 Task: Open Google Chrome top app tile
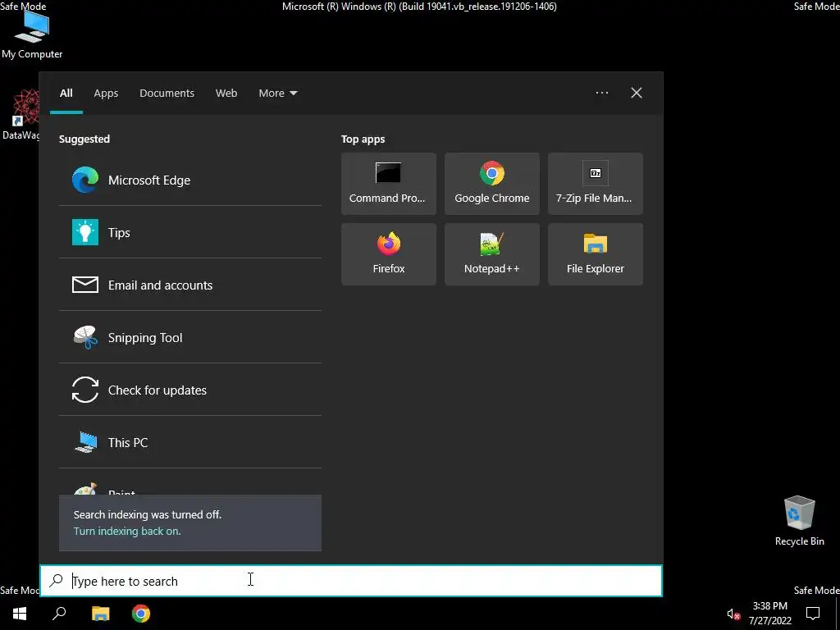point(492,184)
